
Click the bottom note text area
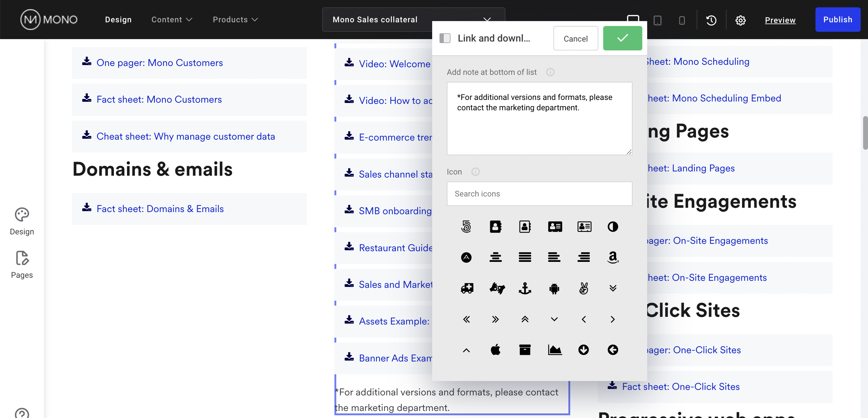click(x=539, y=119)
